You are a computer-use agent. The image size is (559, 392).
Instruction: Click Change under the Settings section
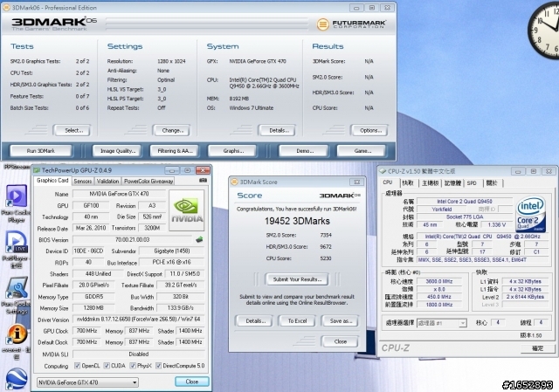coord(172,130)
